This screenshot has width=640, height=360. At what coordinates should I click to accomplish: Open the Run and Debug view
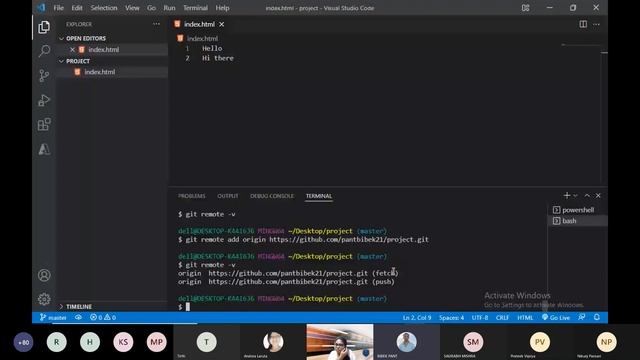pyautogui.click(x=44, y=100)
